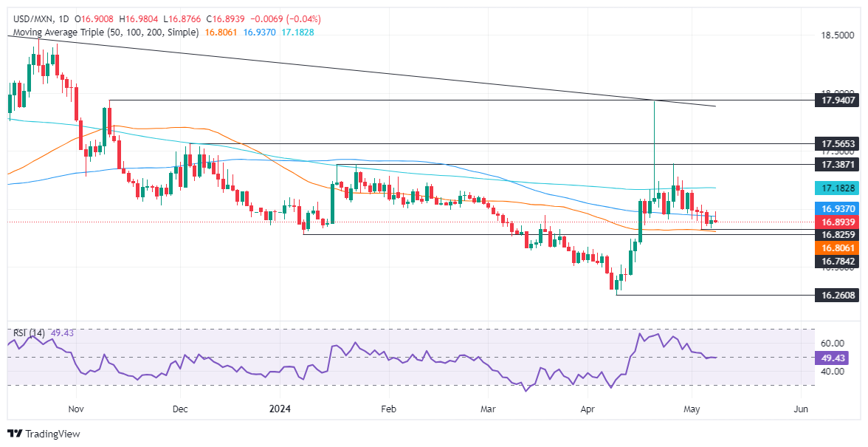Click the Jun marker on time axis
The width and height of the screenshot is (868, 447).
802,409
